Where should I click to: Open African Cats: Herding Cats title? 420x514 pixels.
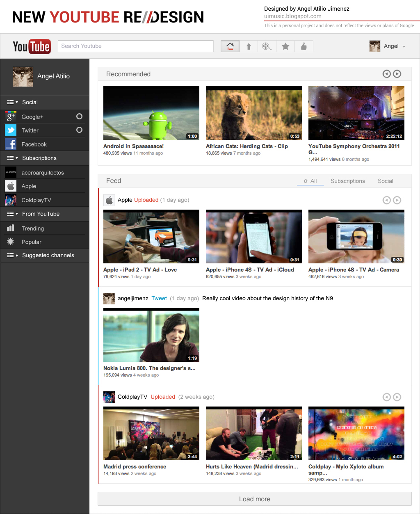[x=247, y=146]
